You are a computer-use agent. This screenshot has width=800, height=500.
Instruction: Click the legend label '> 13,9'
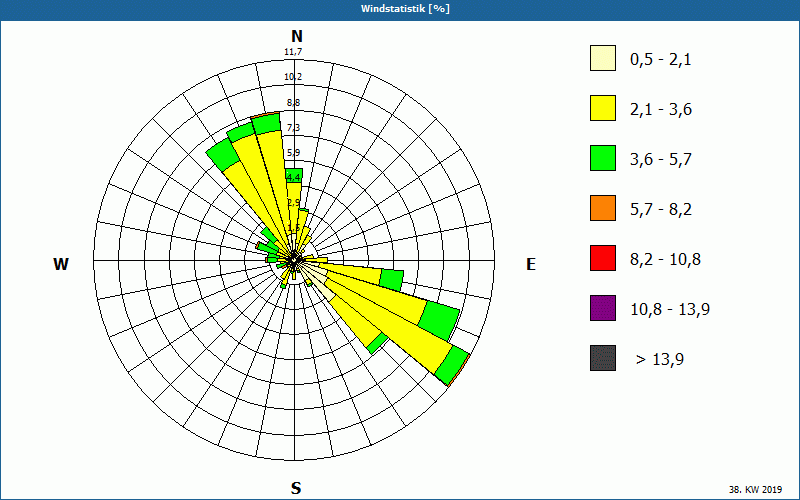point(660,360)
